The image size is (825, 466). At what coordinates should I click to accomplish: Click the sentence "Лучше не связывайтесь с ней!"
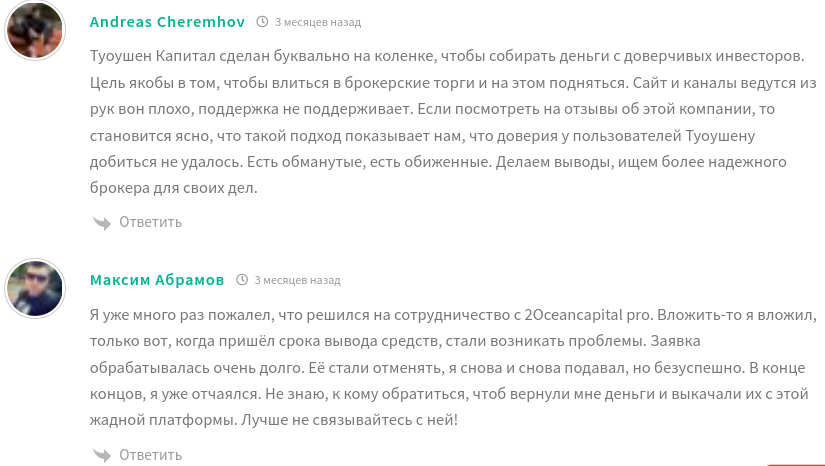pos(349,420)
